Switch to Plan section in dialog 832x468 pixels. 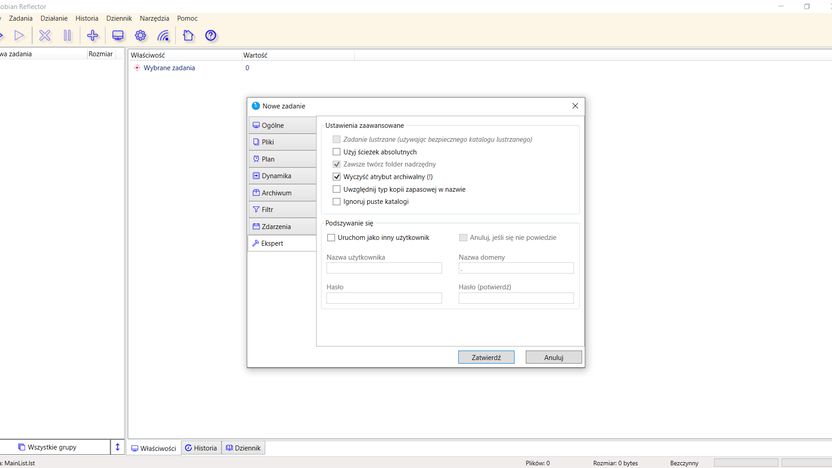pos(282,159)
